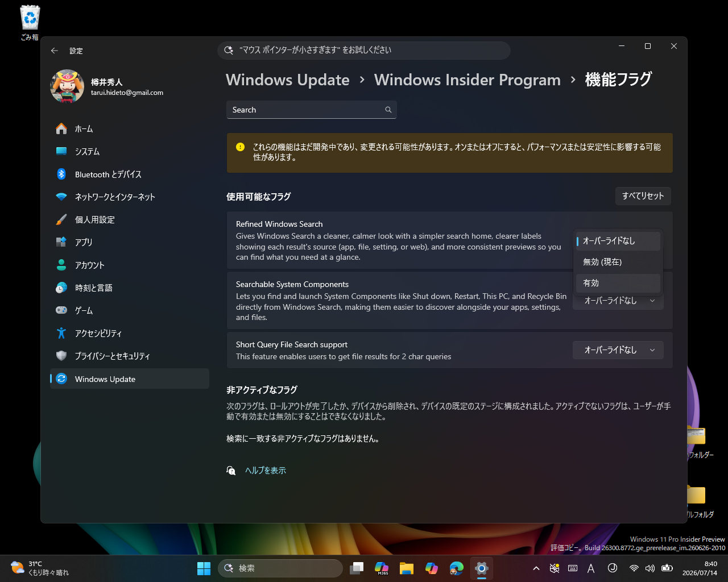The width and height of the screenshot is (728, 582).
Task: Click the settings search box at top
Action: [x=364, y=50]
